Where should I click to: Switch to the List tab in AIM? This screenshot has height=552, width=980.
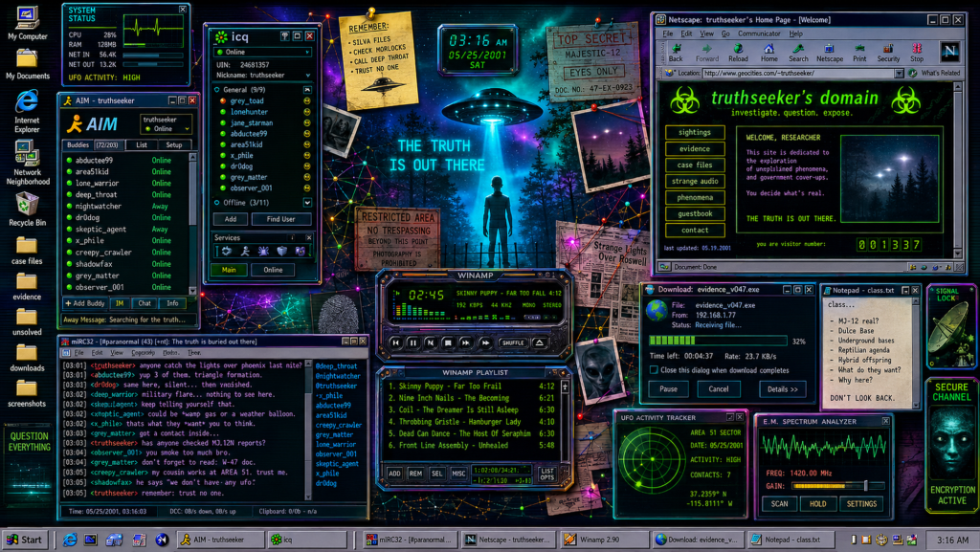(x=142, y=144)
